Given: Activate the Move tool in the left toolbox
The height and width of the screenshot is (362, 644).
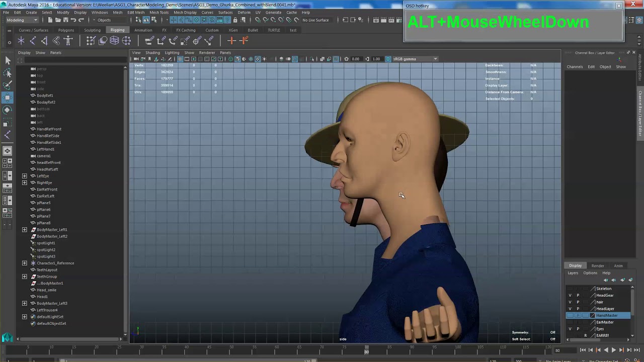Looking at the screenshot, I should tap(8, 97).
